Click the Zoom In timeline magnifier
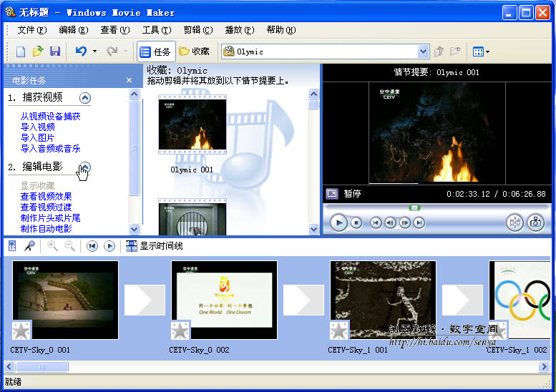 point(52,245)
